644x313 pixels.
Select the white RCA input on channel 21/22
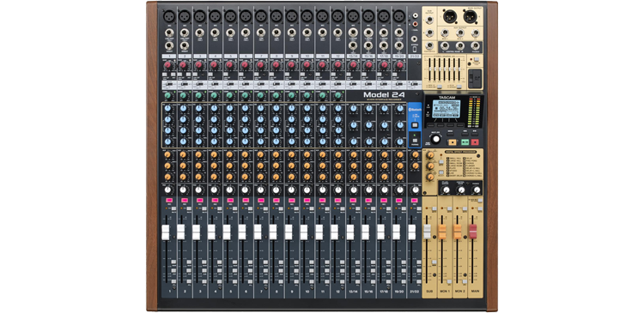click(x=416, y=15)
